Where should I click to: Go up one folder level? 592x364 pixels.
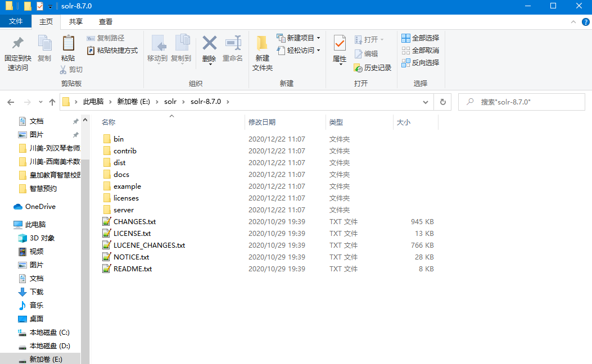point(52,102)
